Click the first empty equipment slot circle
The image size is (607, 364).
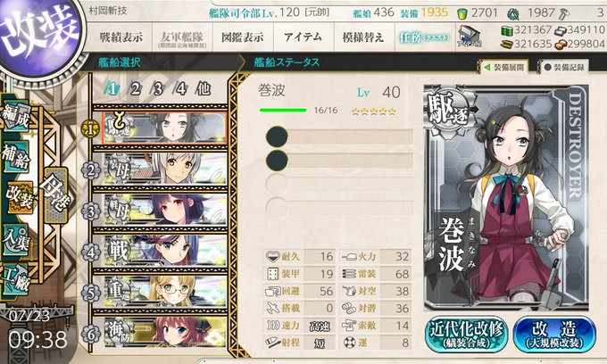coord(278,136)
